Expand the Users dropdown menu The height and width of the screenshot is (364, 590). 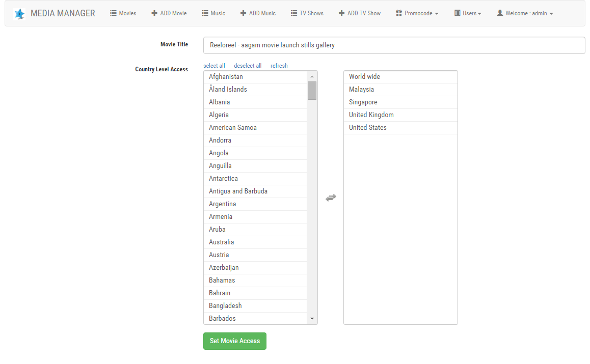pos(468,13)
